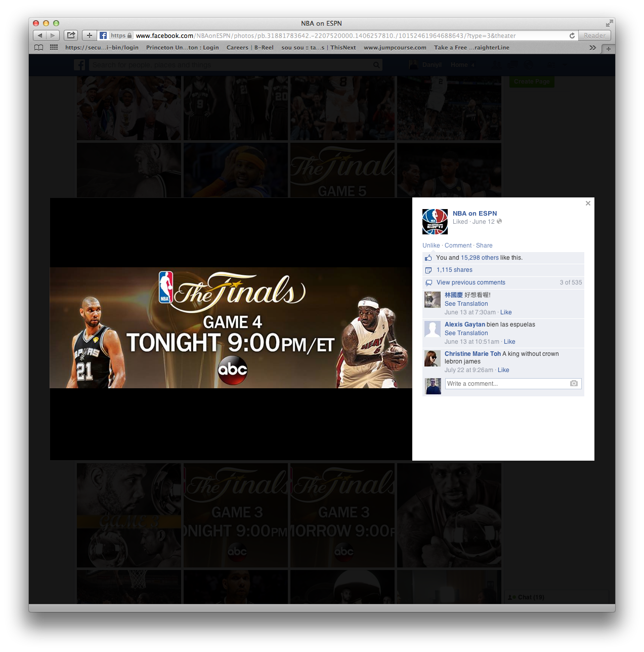Image resolution: width=644 pixels, height=652 pixels.
Task: Click the Comment link under the post
Action: click(458, 246)
